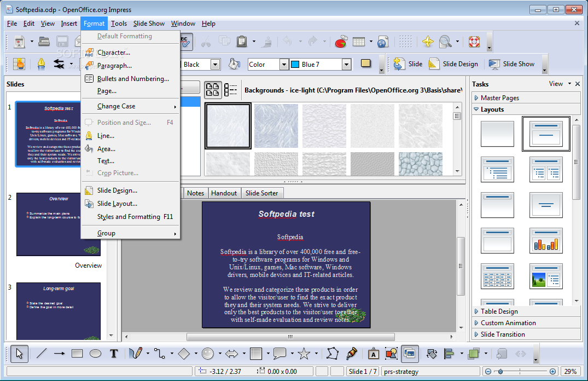Image resolution: width=588 pixels, height=381 pixels.
Task: Choose Bullets and Numbering... menu entry
Action: [x=130, y=79]
